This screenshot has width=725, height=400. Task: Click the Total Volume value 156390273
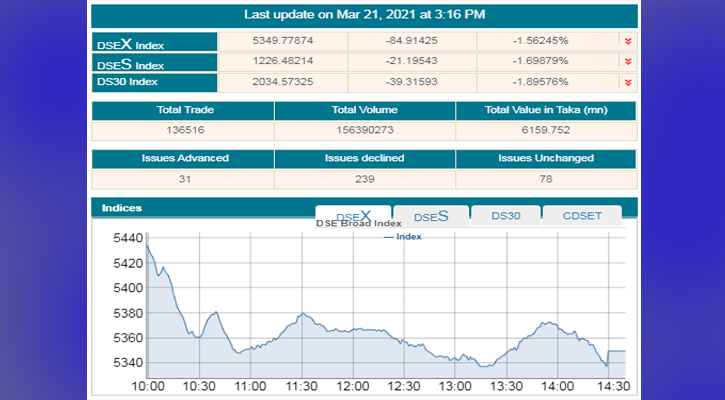(364, 130)
